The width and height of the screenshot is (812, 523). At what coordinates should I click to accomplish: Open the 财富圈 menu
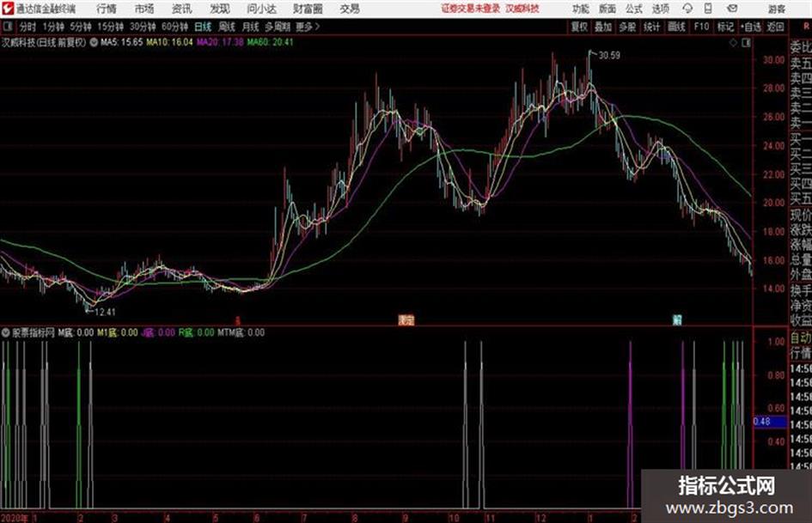(x=308, y=9)
